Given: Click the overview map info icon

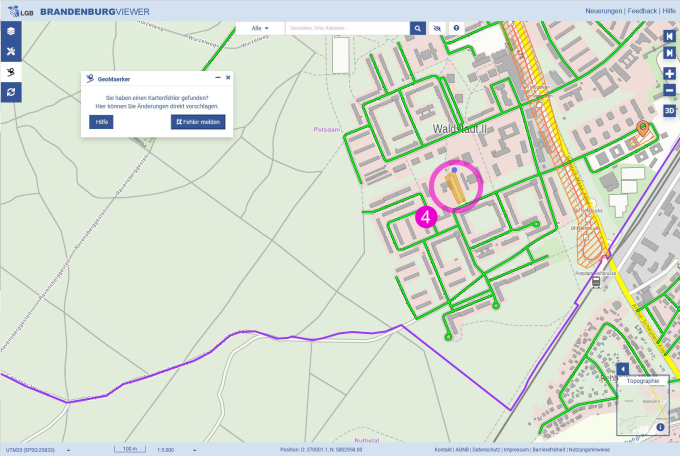Looking at the screenshot, I should click(660, 427).
